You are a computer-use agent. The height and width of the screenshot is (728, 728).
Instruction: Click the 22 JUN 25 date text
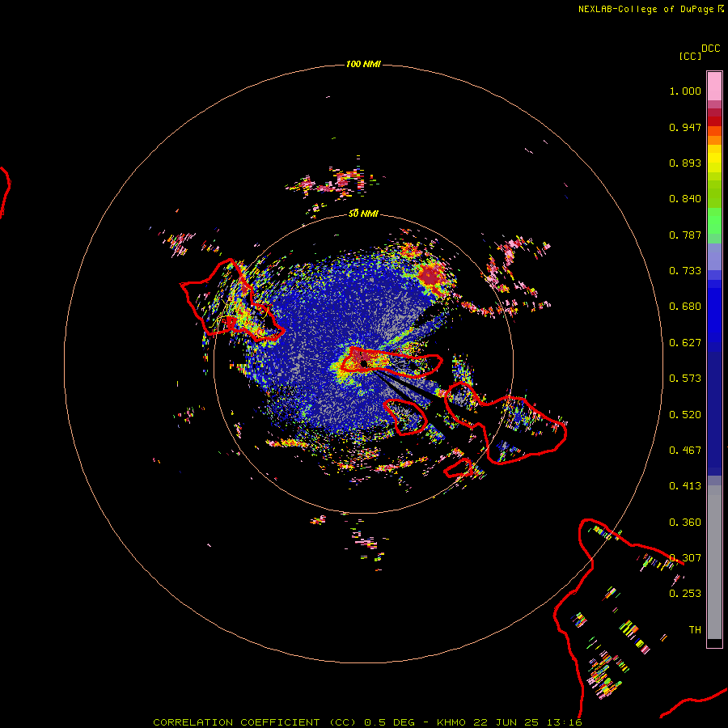506,722
